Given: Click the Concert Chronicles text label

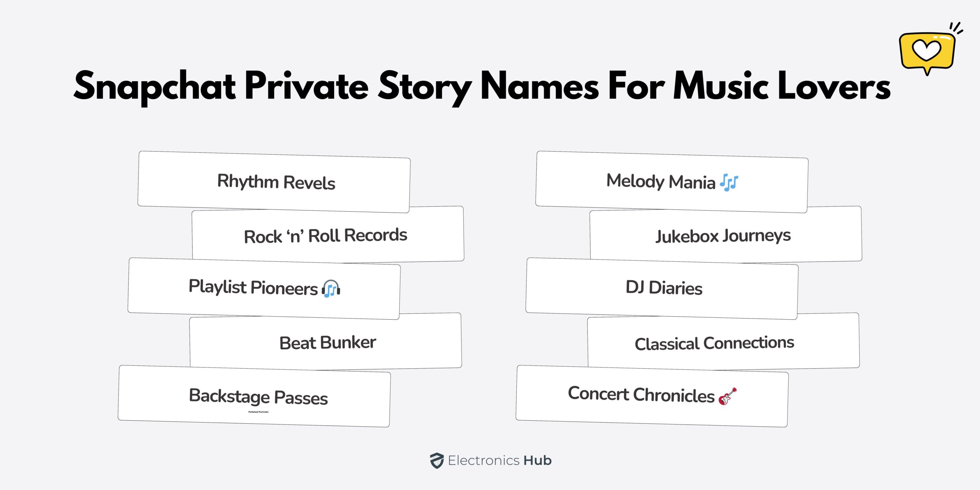Looking at the screenshot, I should (641, 394).
